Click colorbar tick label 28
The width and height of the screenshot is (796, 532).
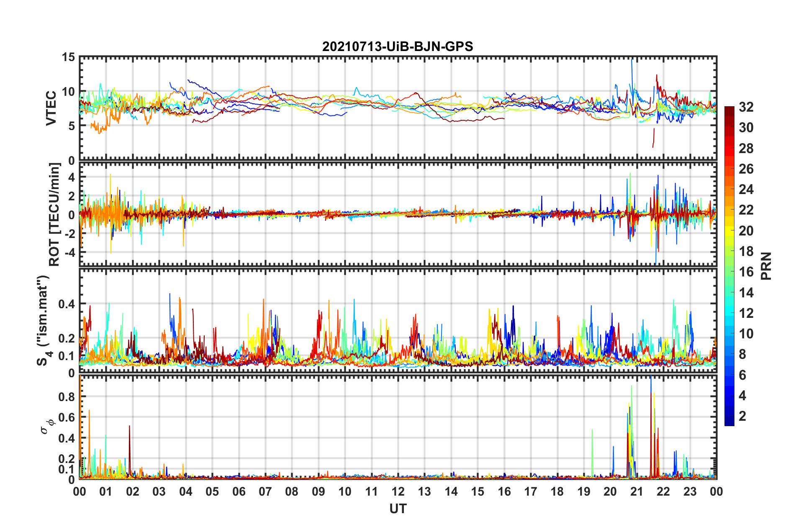(x=746, y=148)
